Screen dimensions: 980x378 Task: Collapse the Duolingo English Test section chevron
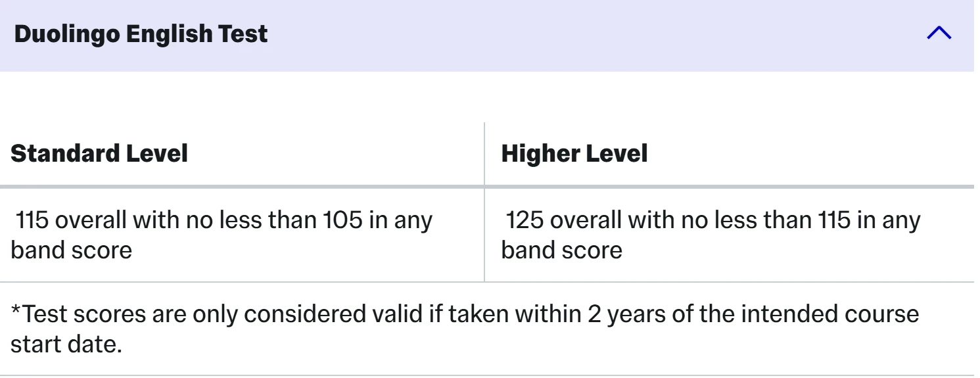click(939, 33)
